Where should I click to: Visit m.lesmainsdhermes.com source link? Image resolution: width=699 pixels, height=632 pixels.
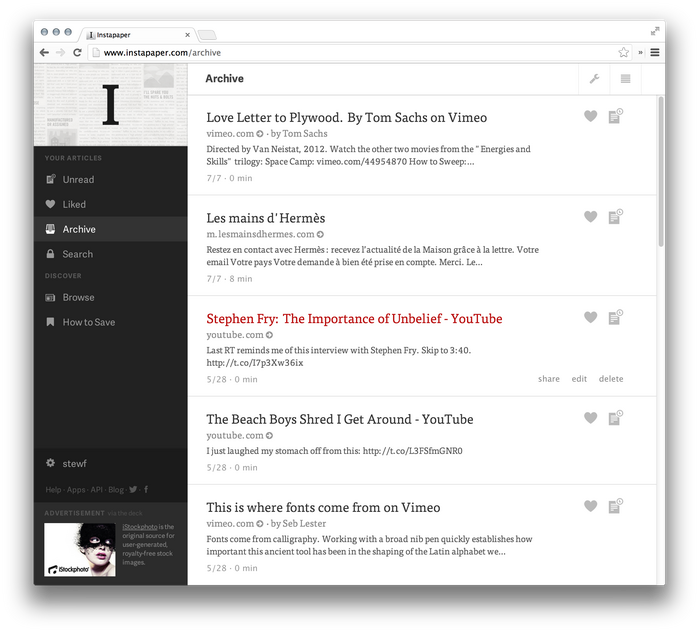pyautogui.click(x=265, y=234)
